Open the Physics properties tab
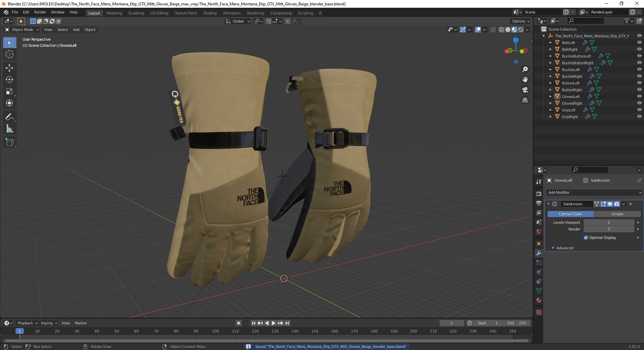The height and width of the screenshot is (350, 644). tap(539, 272)
